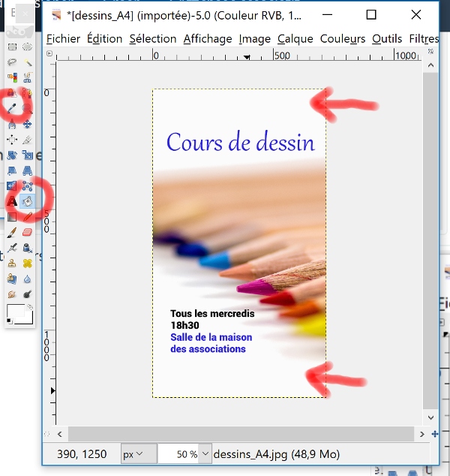Select the Select by Color tool
The width and height of the screenshot is (450, 476).
pos(12,78)
